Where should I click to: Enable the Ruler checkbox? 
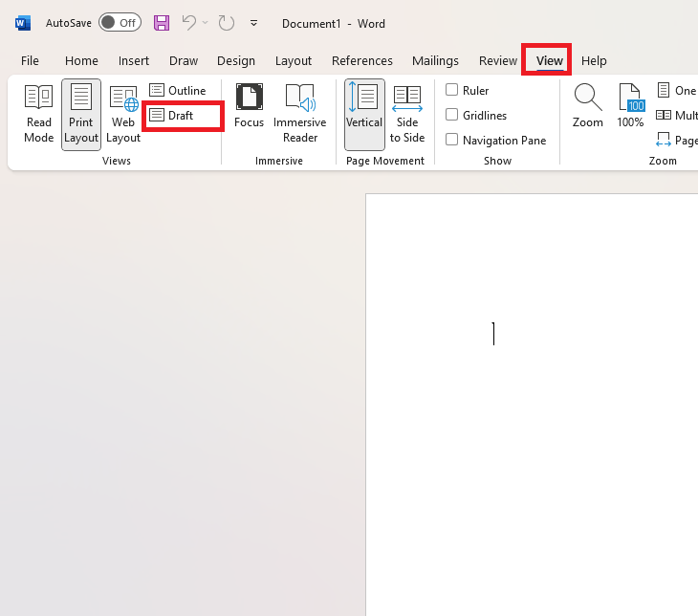point(452,90)
